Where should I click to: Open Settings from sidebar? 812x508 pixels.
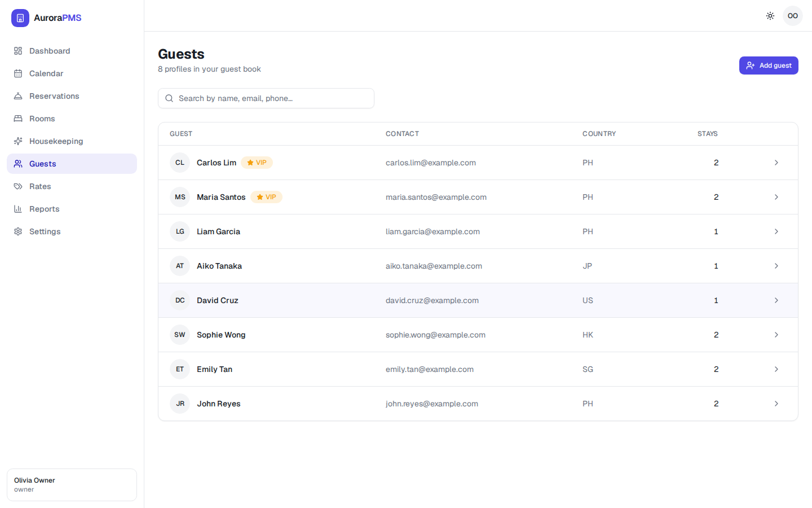coord(72,231)
